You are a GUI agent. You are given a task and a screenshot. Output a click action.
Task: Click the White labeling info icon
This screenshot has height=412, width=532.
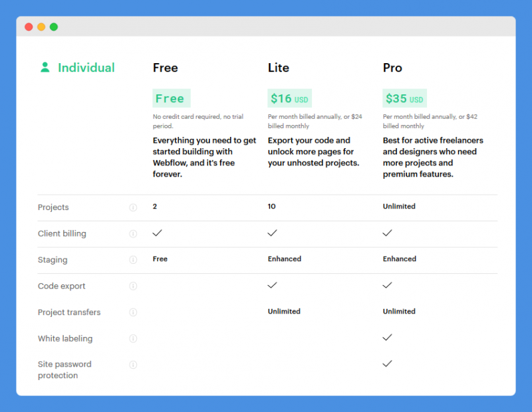pos(133,338)
